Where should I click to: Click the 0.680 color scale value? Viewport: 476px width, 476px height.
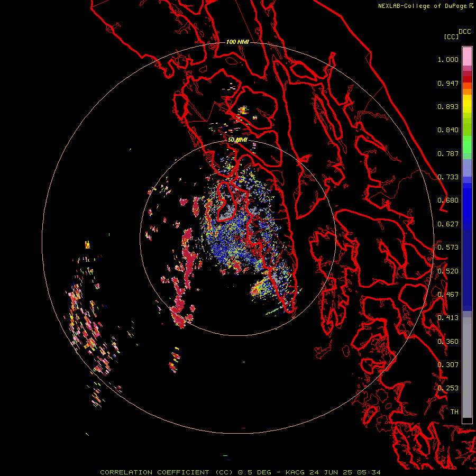448,200
